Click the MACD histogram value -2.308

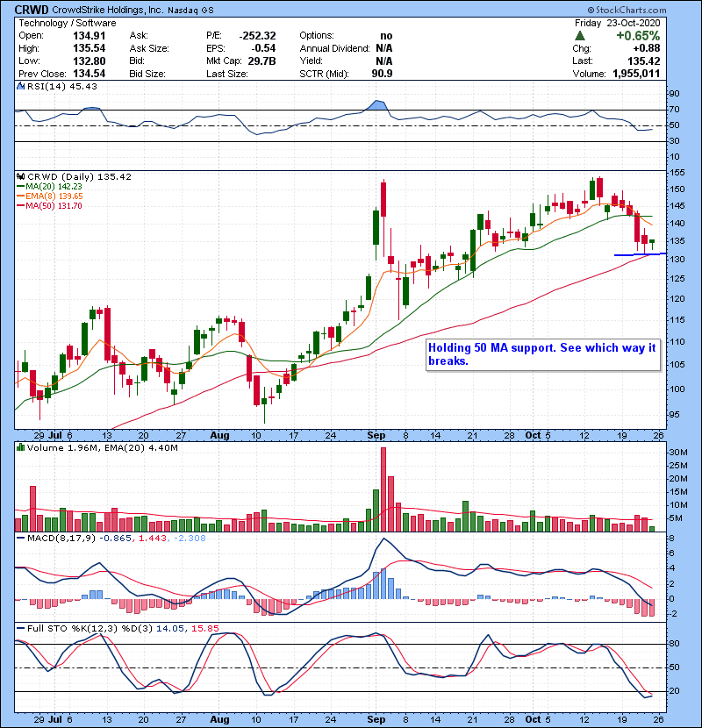190,539
